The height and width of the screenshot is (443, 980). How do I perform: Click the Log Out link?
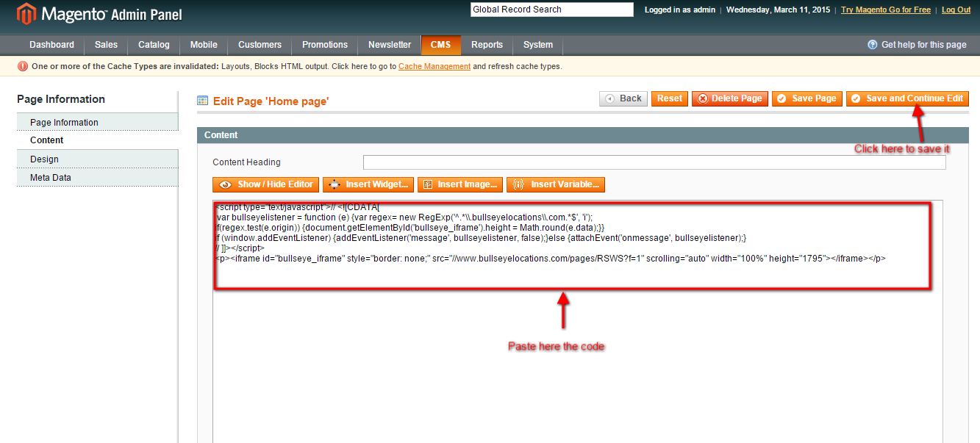(x=956, y=10)
